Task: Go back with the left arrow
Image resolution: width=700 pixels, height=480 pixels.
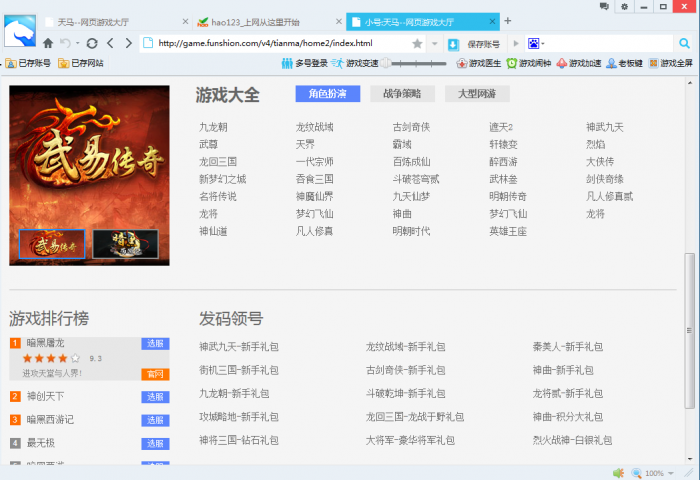Action: click(x=110, y=43)
